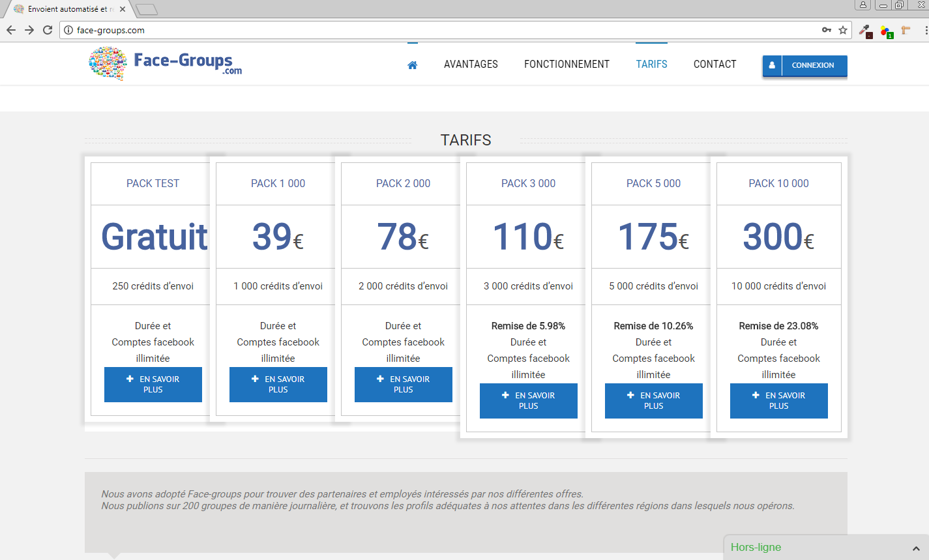
Task: Close the Envoient automatisé browser tab
Action: 123,9
